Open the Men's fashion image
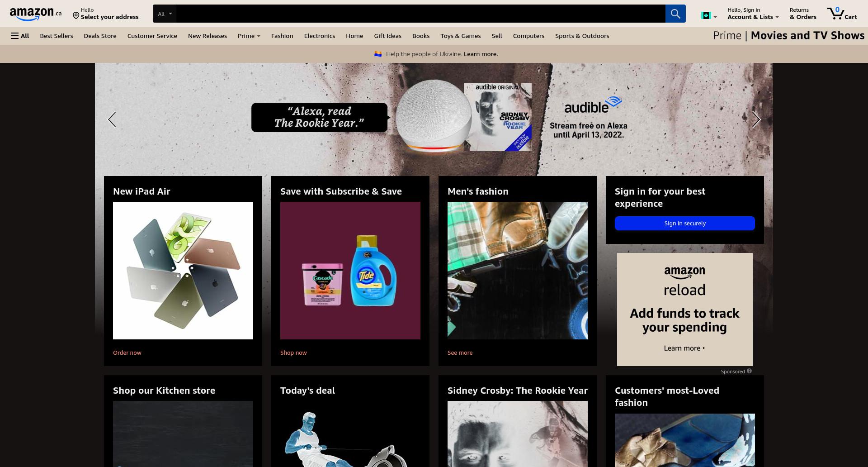Image resolution: width=868 pixels, height=467 pixels. pos(518,271)
